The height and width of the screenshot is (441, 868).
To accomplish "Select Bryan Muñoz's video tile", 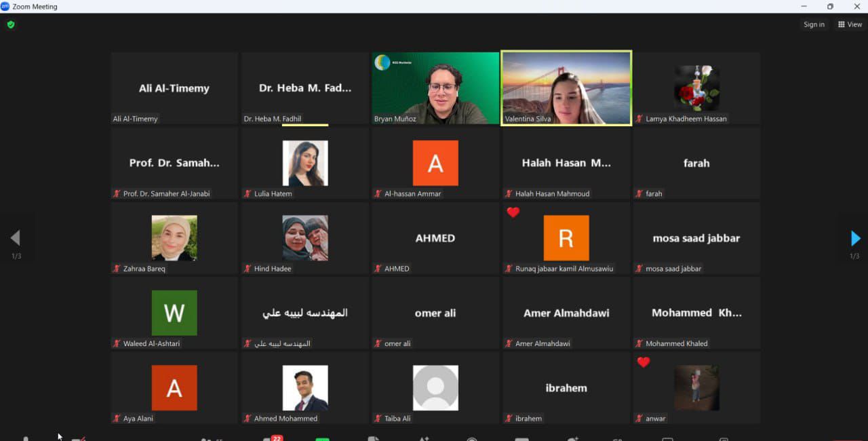I will click(435, 88).
